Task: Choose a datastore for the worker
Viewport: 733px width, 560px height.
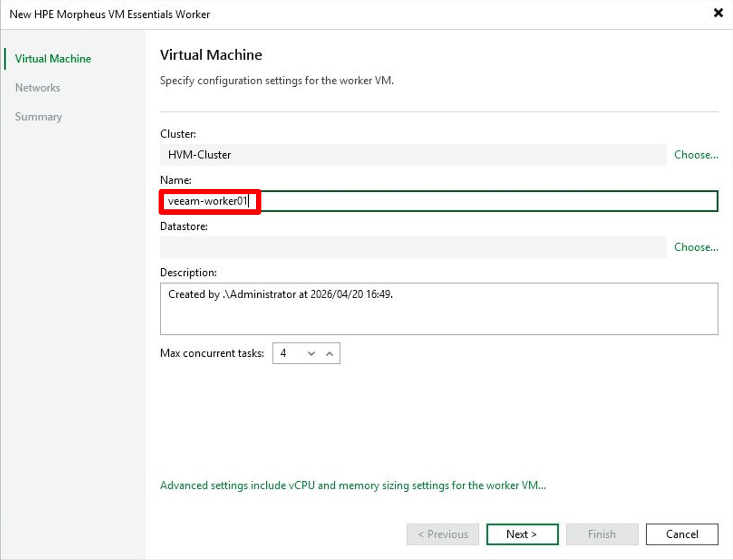Action: [x=696, y=247]
